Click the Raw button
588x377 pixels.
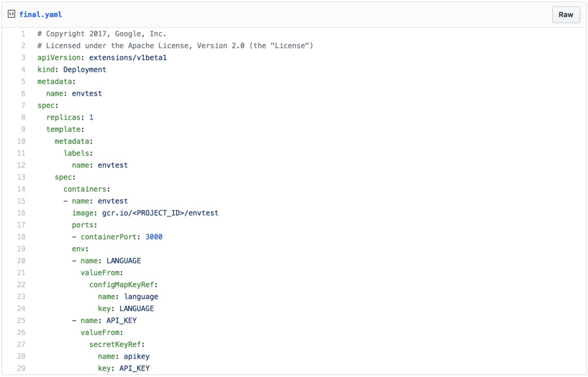(565, 15)
